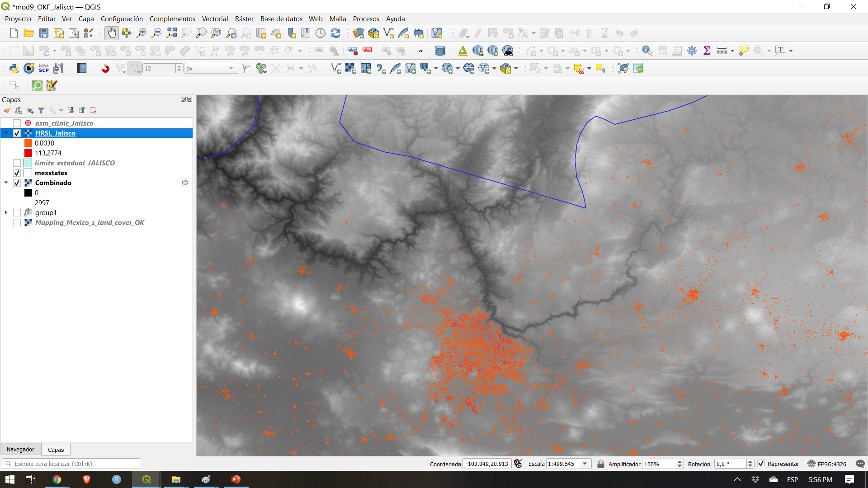This screenshot has height=488, width=868.
Task: Open Data Source Manager icon
Action: click(359, 33)
